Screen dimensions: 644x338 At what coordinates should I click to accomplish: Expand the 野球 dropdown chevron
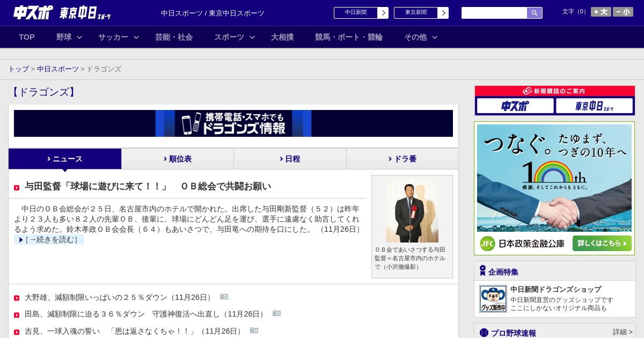point(79,37)
